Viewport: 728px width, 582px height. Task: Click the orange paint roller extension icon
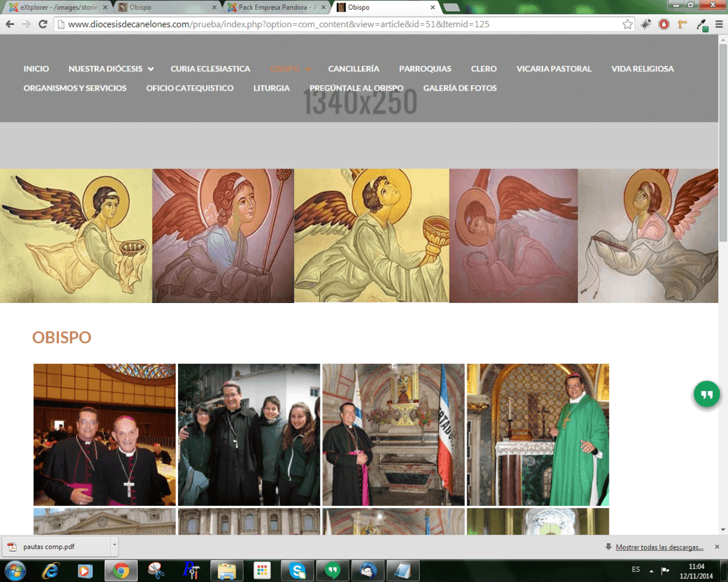(682, 24)
